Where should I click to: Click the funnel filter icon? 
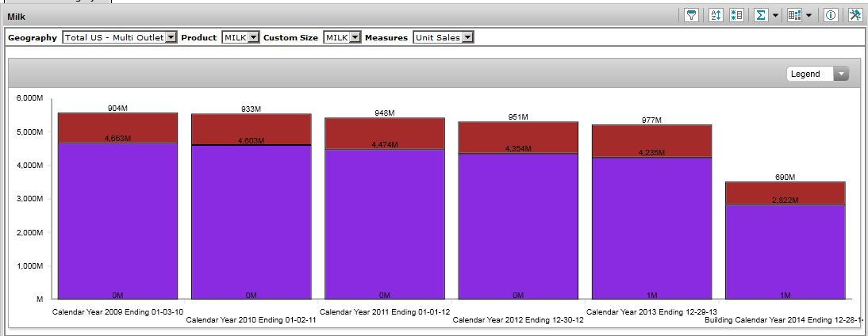(691, 15)
